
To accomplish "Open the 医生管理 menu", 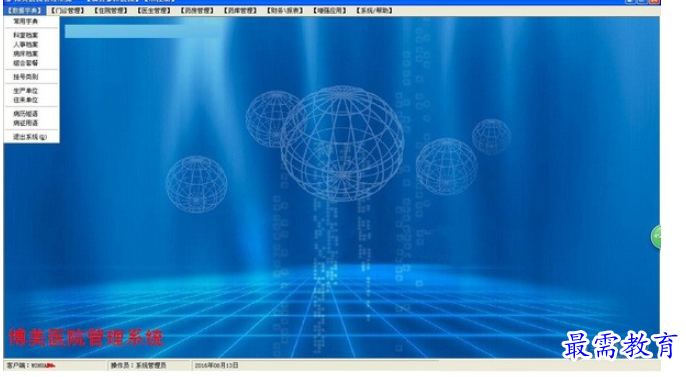I will coord(154,10).
